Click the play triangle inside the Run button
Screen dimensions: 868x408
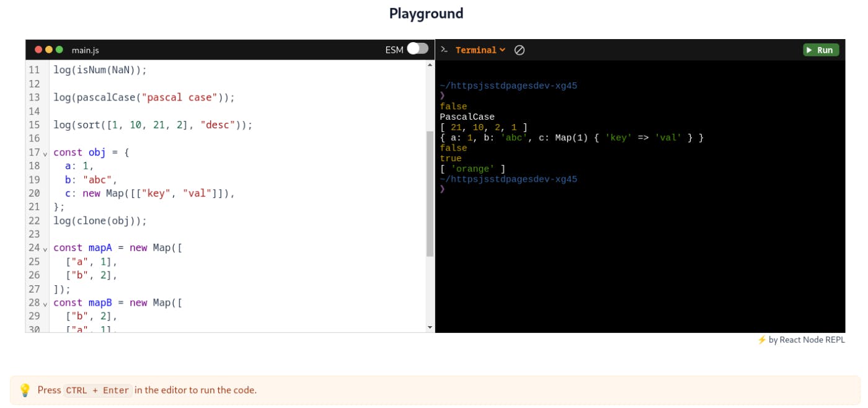click(x=810, y=50)
